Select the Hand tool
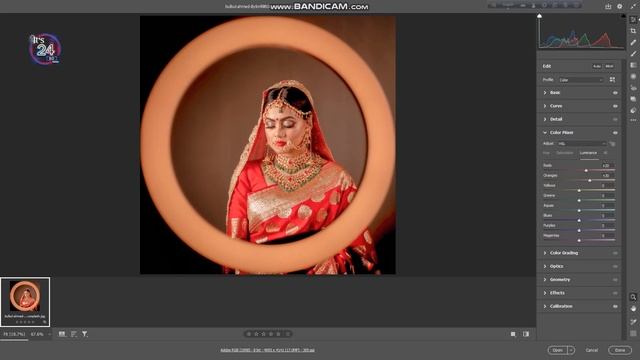The image size is (640, 360). 633,309
